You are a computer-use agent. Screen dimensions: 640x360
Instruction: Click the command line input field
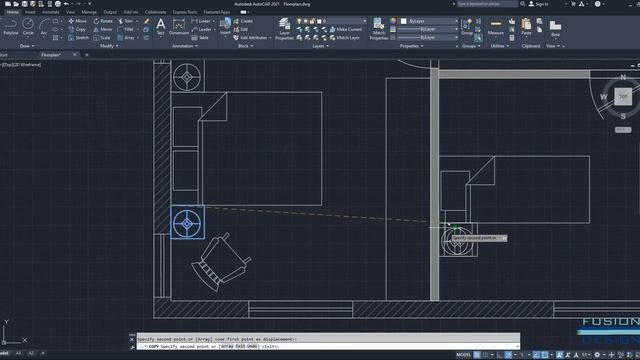tap(328, 347)
